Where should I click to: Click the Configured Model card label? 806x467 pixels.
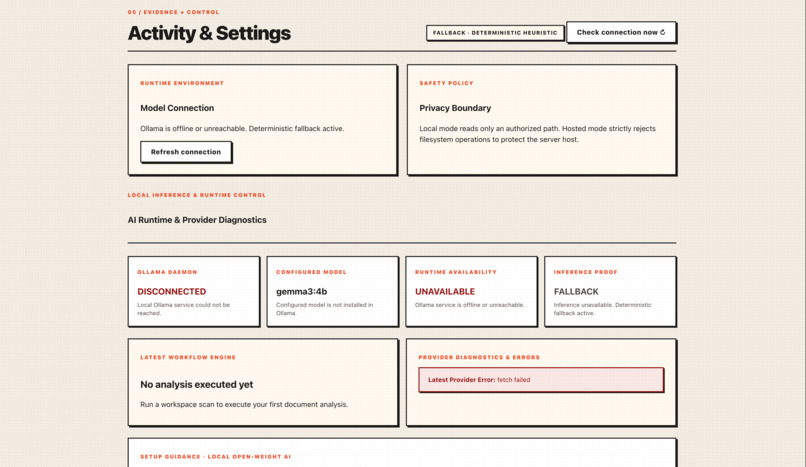[311, 272]
